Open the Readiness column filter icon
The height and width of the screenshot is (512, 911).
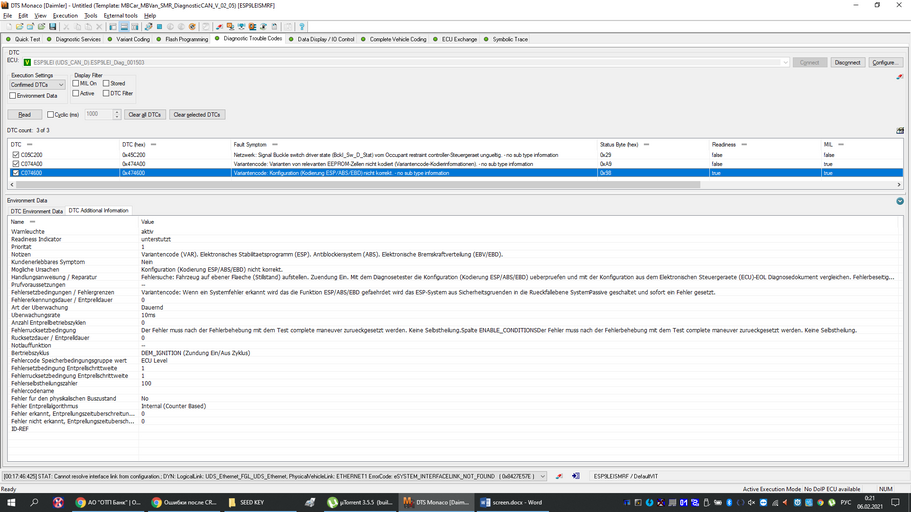tap(744, 144)
